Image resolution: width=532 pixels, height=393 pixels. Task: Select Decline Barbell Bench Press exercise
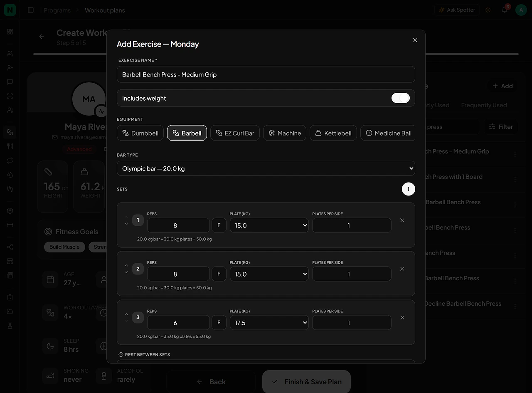463,304
